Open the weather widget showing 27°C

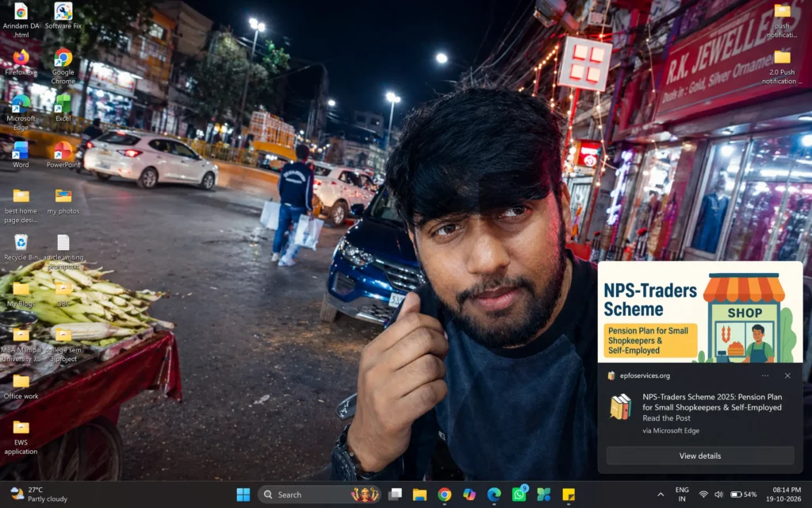(40, 495)
